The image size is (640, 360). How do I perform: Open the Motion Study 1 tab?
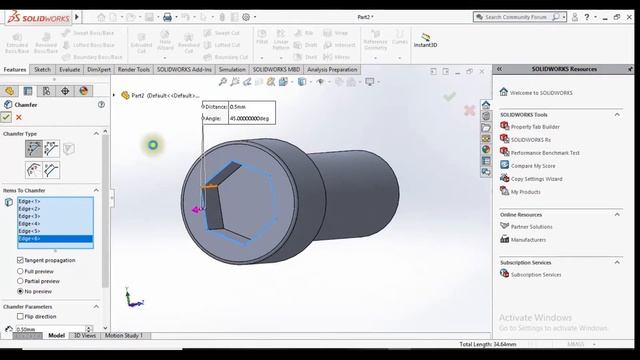point(124,336)
